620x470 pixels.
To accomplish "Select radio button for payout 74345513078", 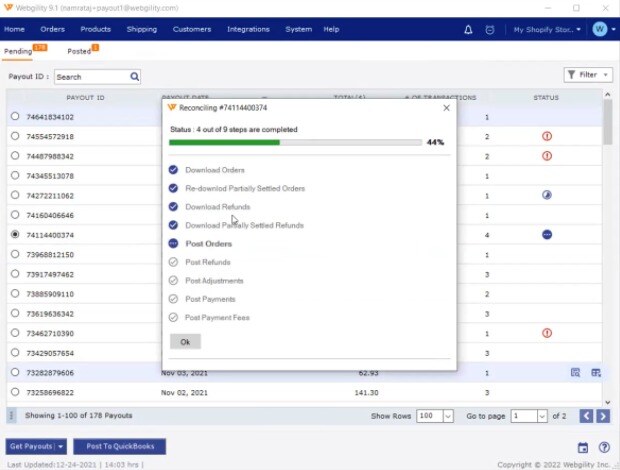I will (15, 175).
